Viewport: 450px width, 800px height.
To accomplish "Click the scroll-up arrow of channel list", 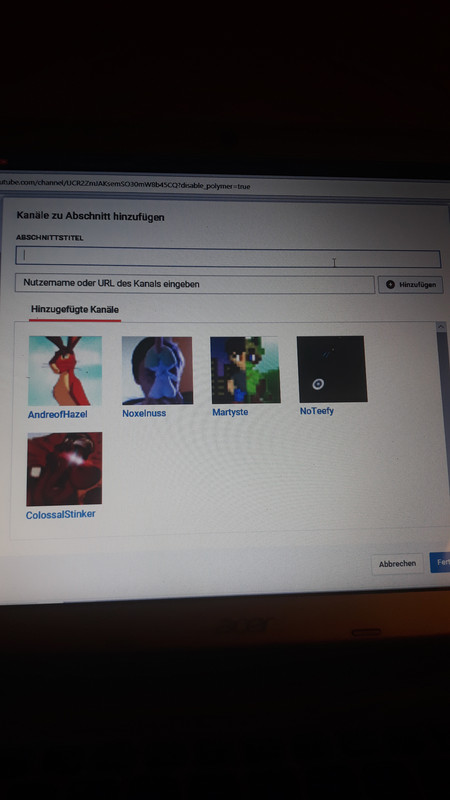I will (441, 327).
